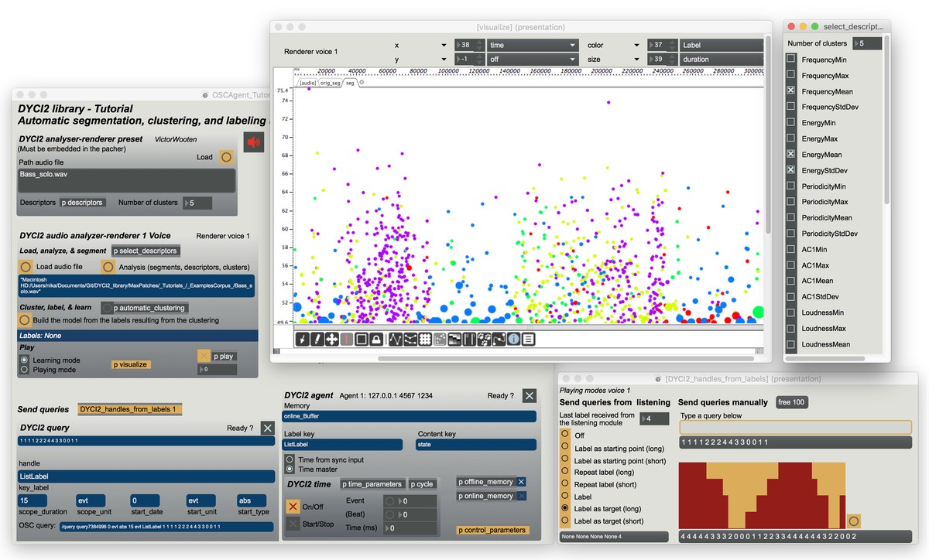The width and height of the screenshot is (929, 560).
Task: Select the grid display icon
Action: (424, 339)
